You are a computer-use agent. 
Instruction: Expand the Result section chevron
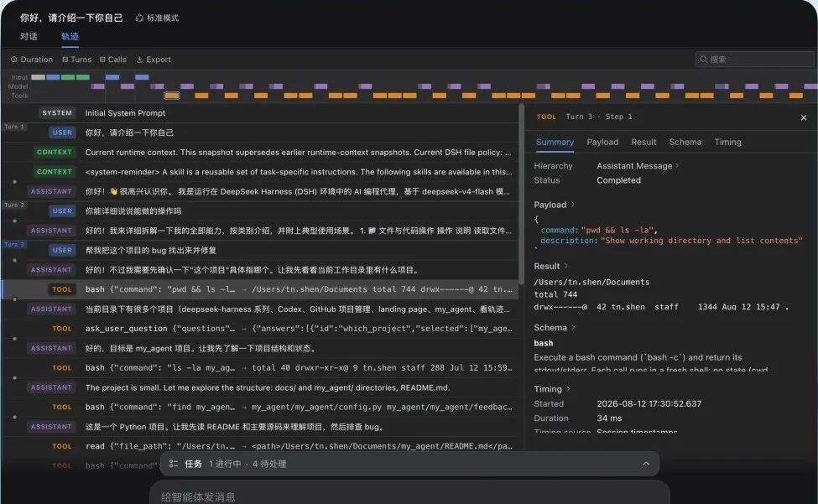(x=566, y=266)
